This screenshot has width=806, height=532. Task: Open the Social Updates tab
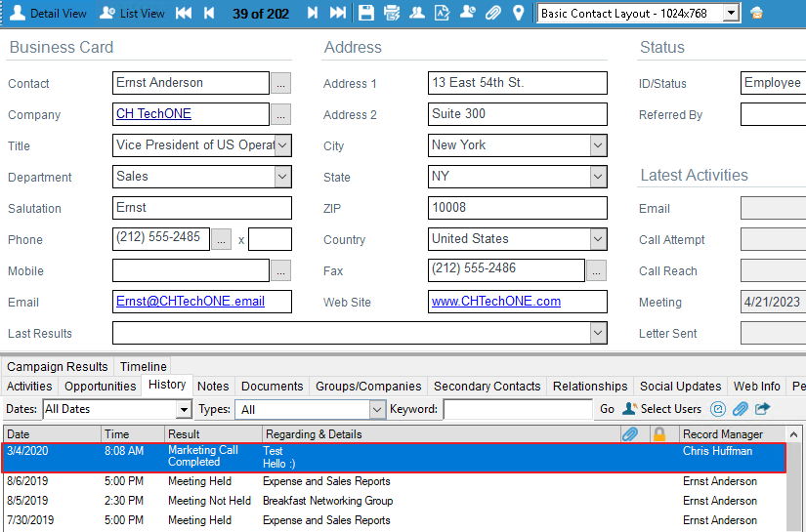tap(680, 387)
